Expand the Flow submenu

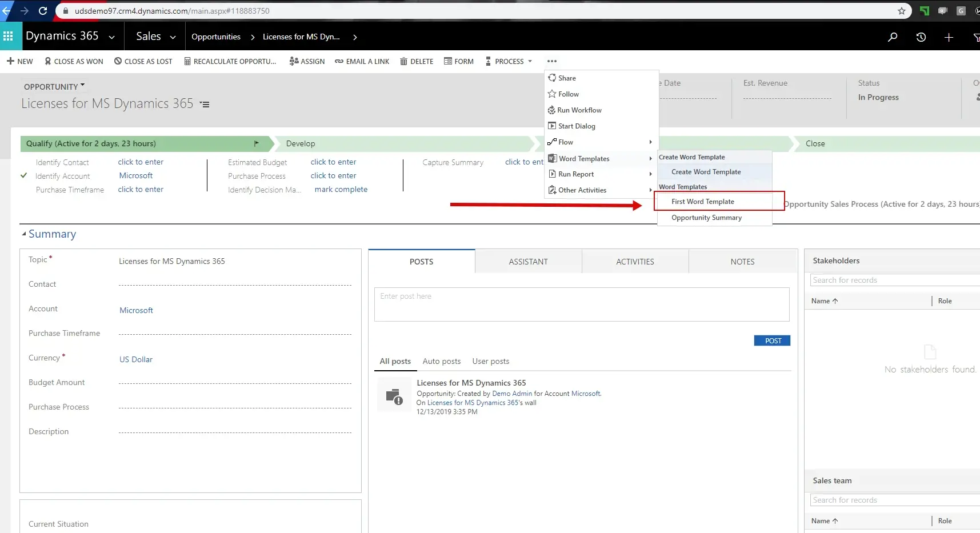(x=601, y=142)
